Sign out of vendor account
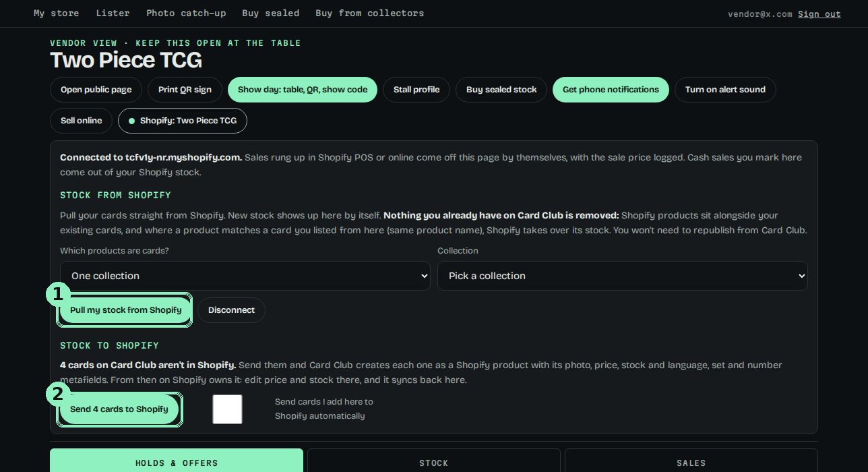Image resolution: width=868 pixels, height=472 pixels. coord(819,13)
